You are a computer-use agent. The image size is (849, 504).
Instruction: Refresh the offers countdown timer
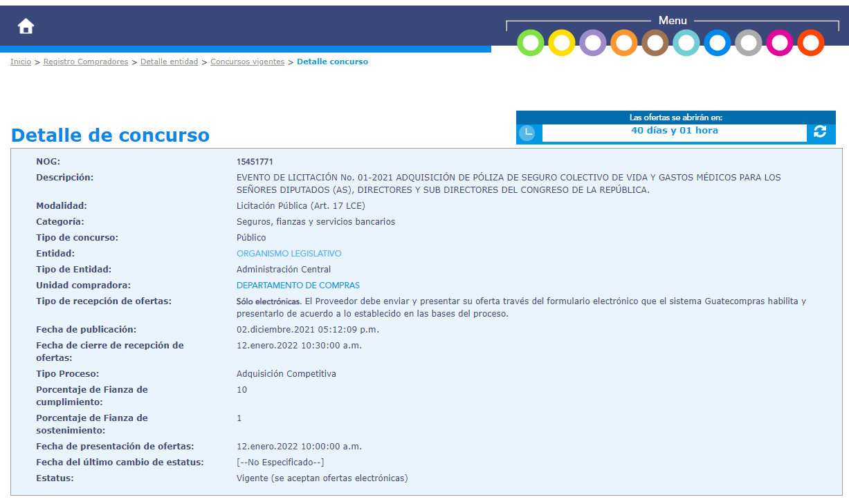tap(820, 131)
